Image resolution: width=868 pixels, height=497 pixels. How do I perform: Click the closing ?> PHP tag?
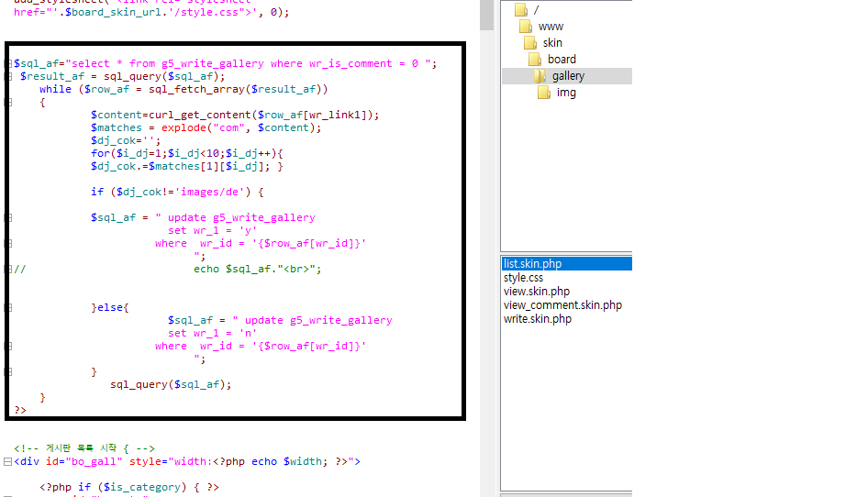pyautogui.click(x=20, y=410)
